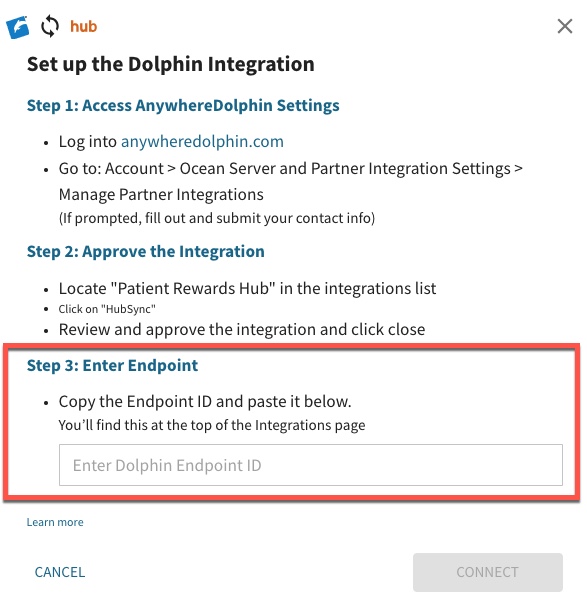Click the contact info note in parentheses
587x609 pixels.
217,218
